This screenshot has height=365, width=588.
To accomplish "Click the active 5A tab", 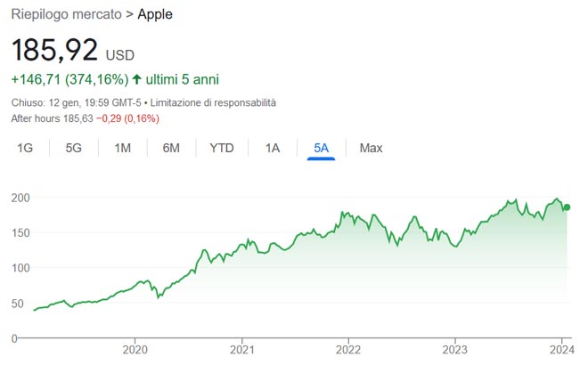I will [x=321, y=148].
